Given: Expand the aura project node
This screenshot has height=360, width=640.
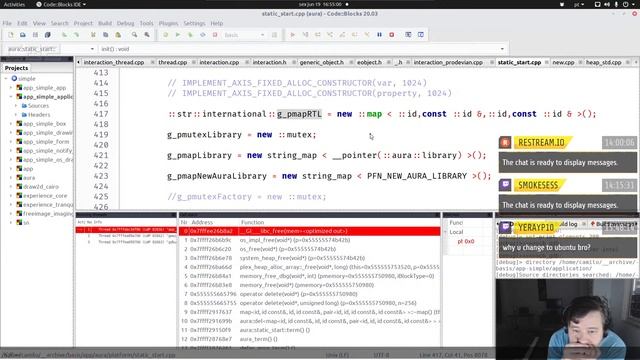Looking at the screenshot, I should pos(11,178).
